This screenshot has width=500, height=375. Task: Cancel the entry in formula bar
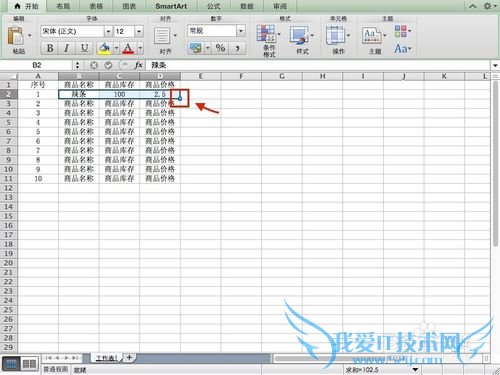pyautogui.click(x=94, y=65)
